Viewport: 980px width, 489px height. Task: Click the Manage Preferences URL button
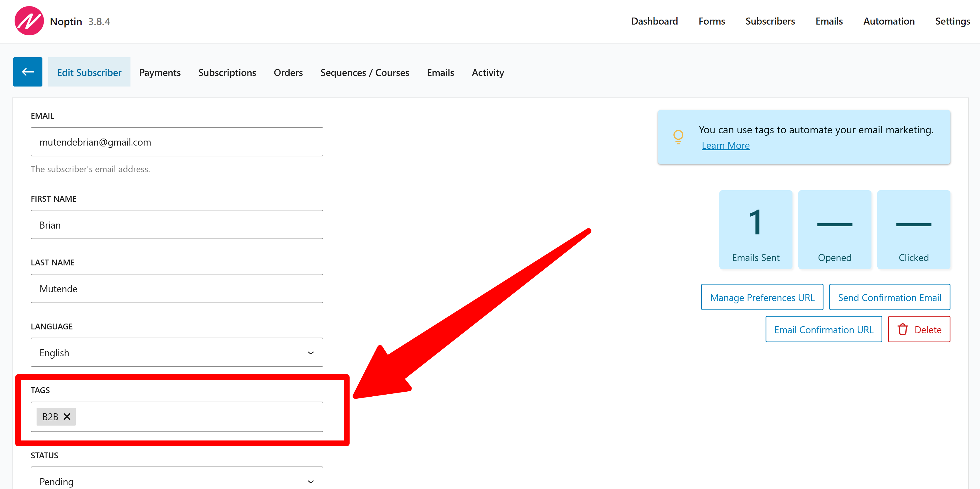pos(762,297)
